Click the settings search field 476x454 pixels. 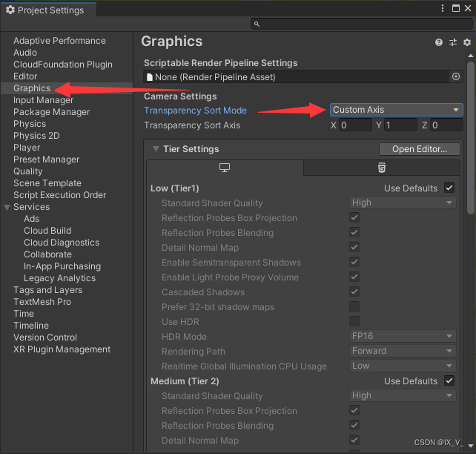[361, 24]
